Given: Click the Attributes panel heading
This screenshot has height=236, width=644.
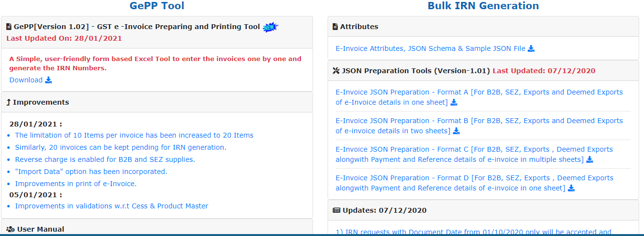Looking at the screenshot, I should [359, 27].
